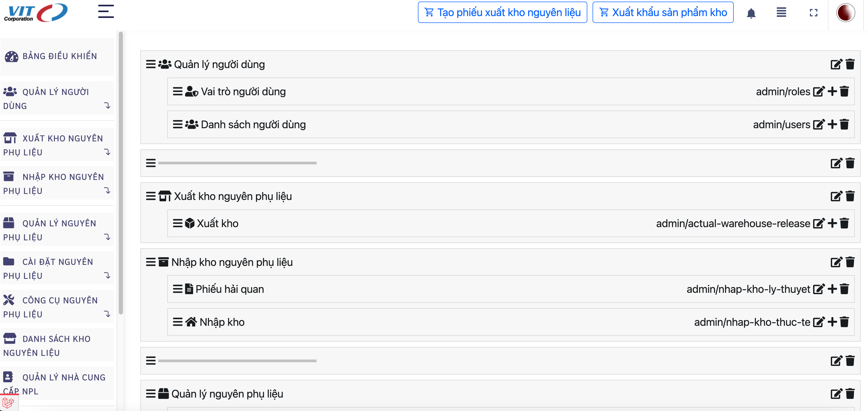Viewport: 868px width, 411px height.
Task: Open the list icon in top bar
Action: tap(781, 13)
